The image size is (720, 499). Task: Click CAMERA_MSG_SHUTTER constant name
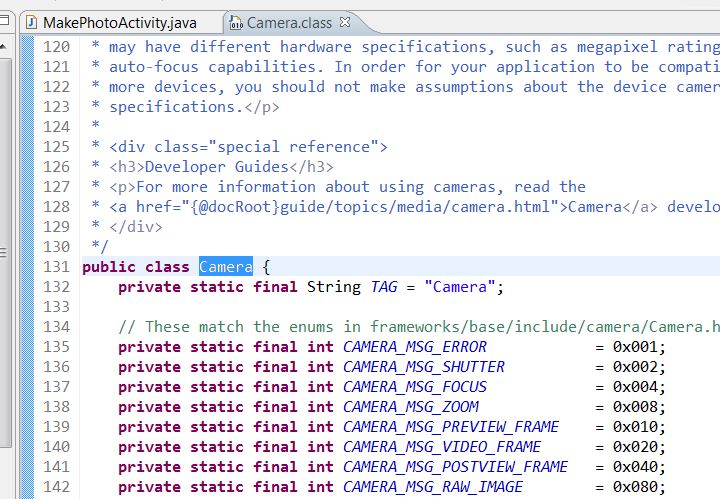(x=423, y=367)
